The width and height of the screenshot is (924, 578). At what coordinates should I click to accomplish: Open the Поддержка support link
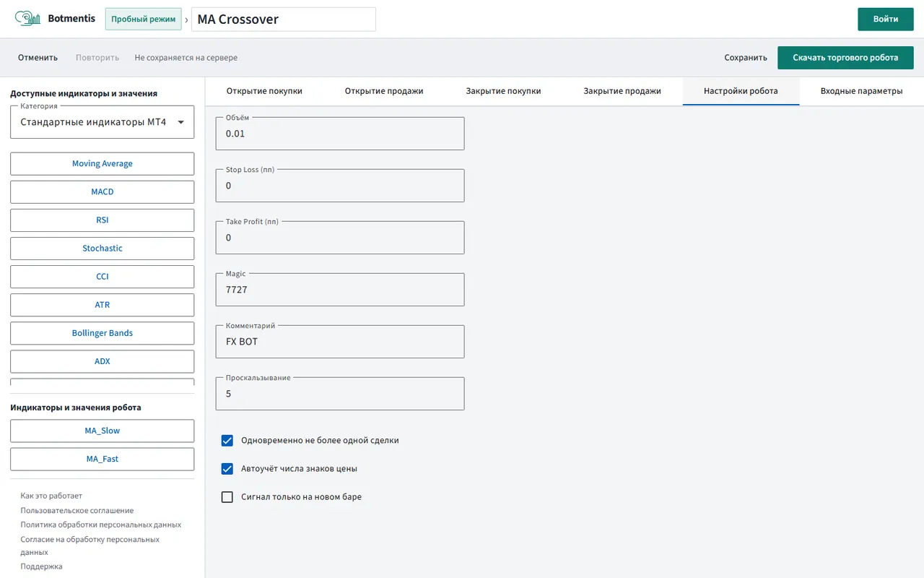point(41,566)
